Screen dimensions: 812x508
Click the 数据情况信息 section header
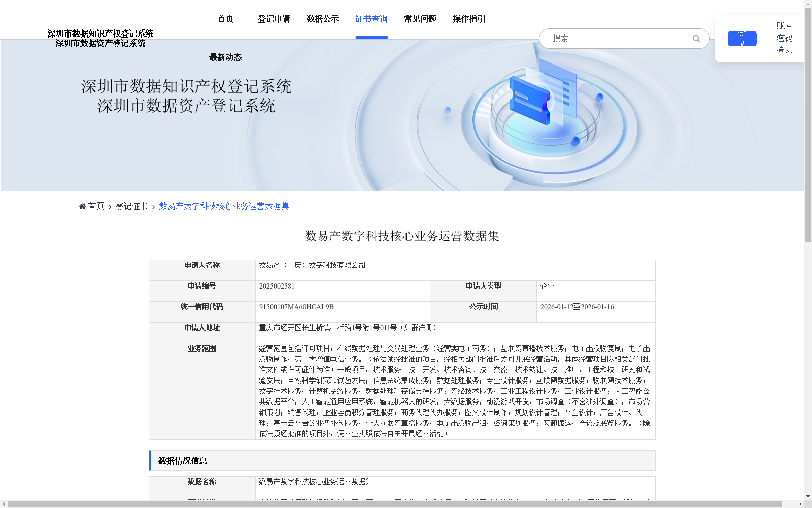[x=402, y=460]
